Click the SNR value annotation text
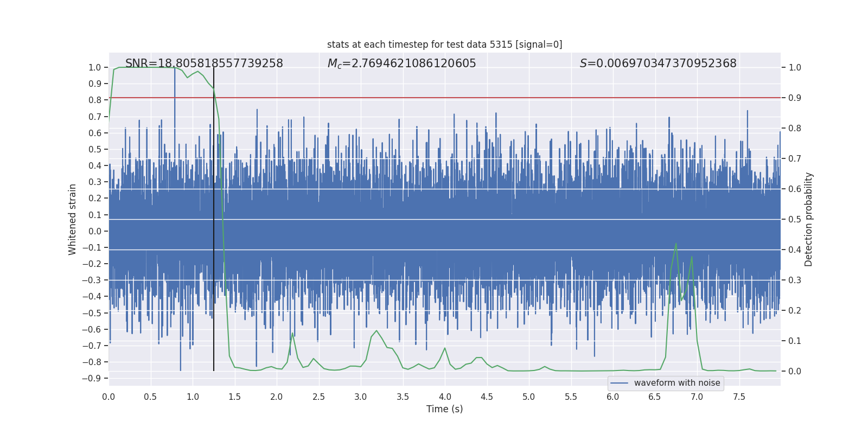The height and width of the screenshot is (434, 868). click(x=204, y=63)
